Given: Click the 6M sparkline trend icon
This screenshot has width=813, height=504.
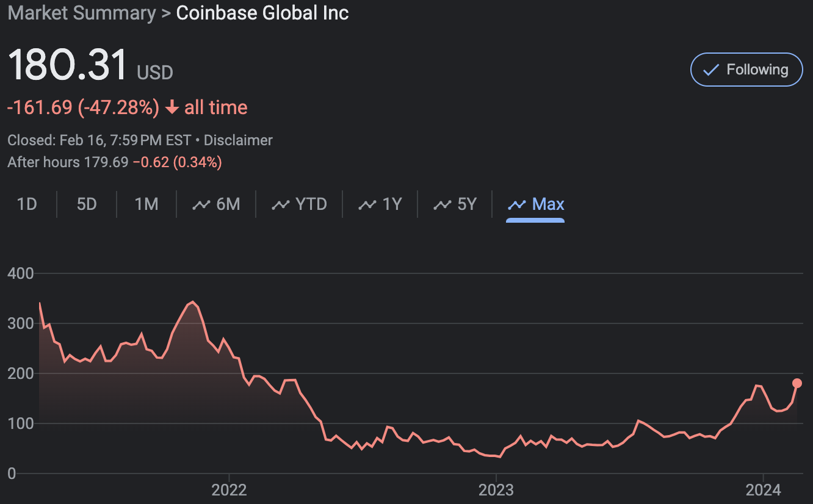Looking at the screenshot, I should pos(201,204).
